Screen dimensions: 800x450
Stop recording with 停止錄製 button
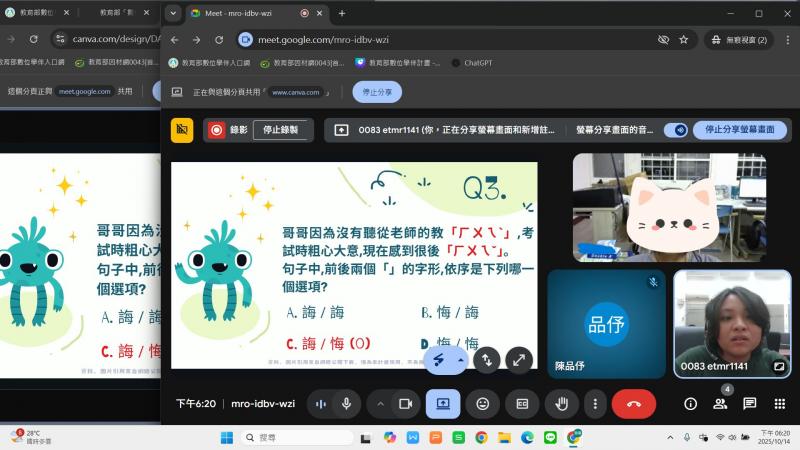coord(280,130)
